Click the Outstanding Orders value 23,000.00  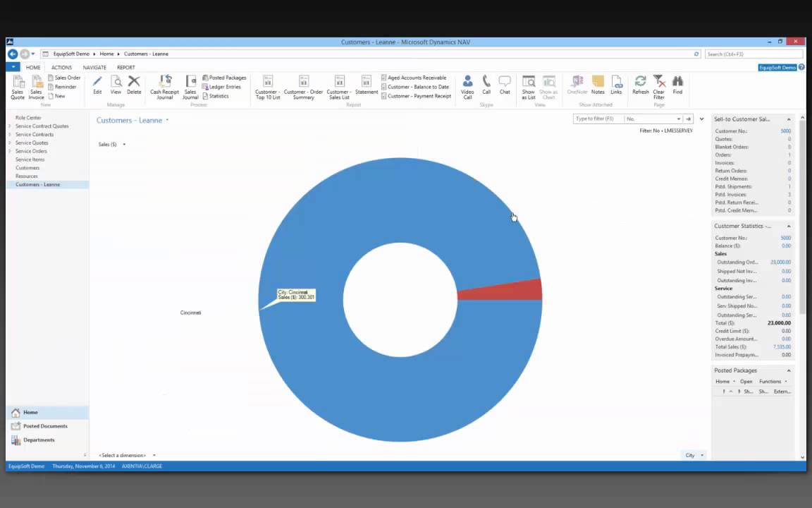pyautogui.click(x=780, y=262)
